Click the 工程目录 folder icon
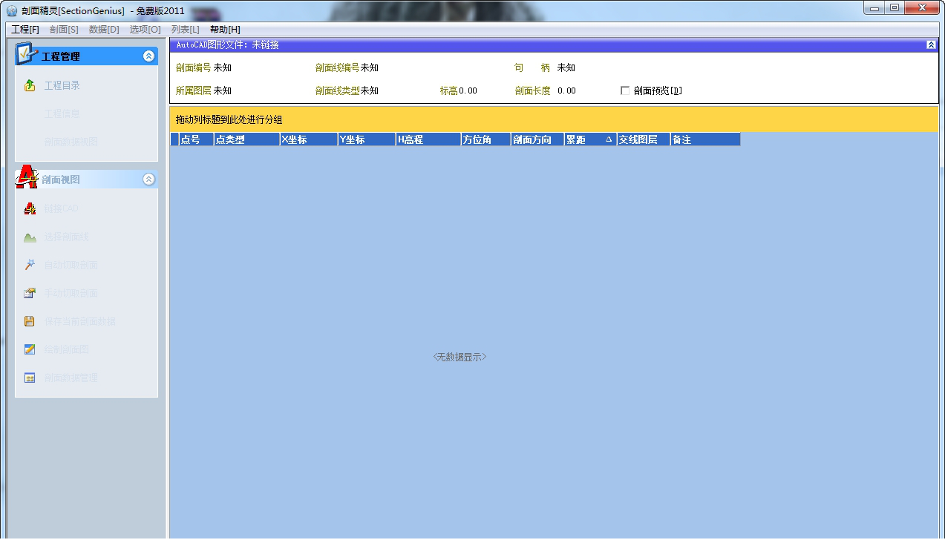 [30, 85]
